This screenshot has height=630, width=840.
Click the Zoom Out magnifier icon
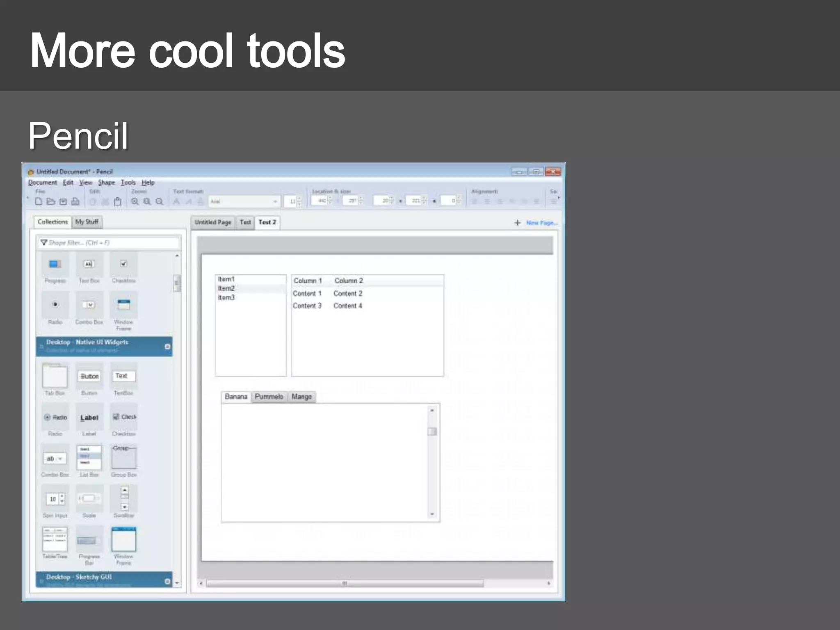(x=160, y=201)
